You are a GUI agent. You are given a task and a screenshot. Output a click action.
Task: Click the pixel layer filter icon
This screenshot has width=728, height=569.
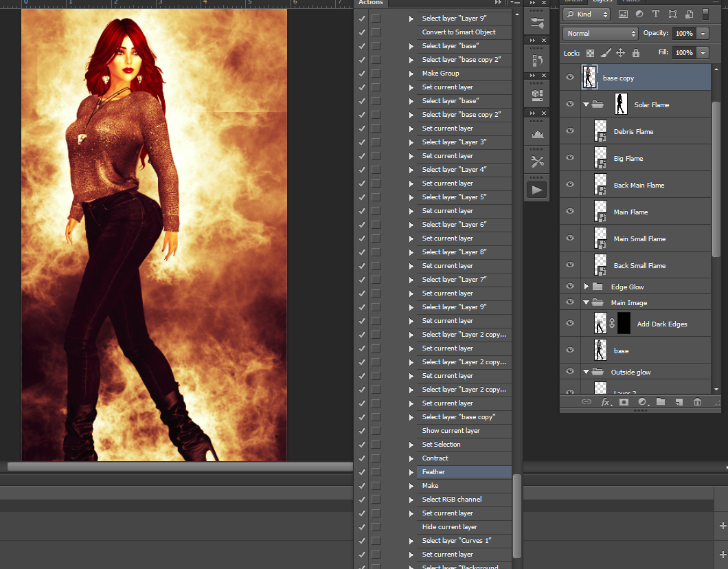pyautogui.click(x=624, y=14)
